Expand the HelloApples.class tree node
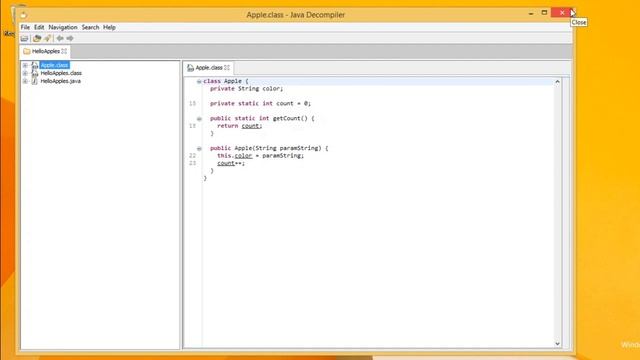This screenshot has width=640, height=360. pos(25,73)
